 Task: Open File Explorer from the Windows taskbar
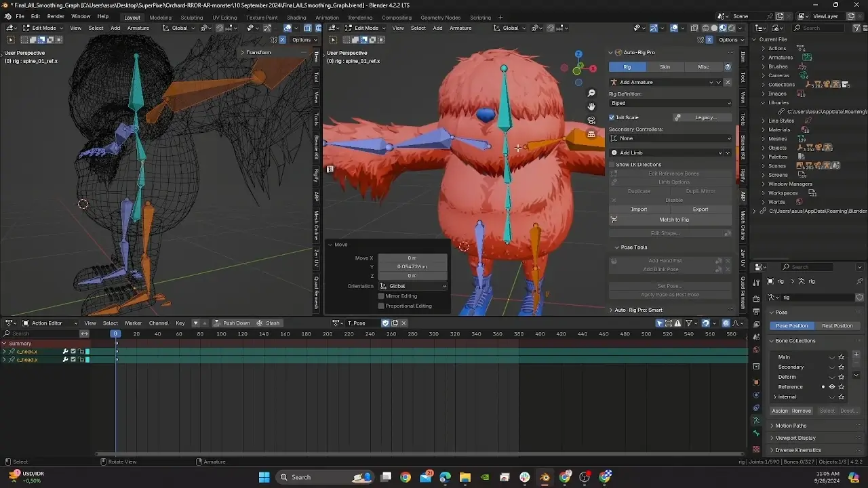tap(465, 477)
